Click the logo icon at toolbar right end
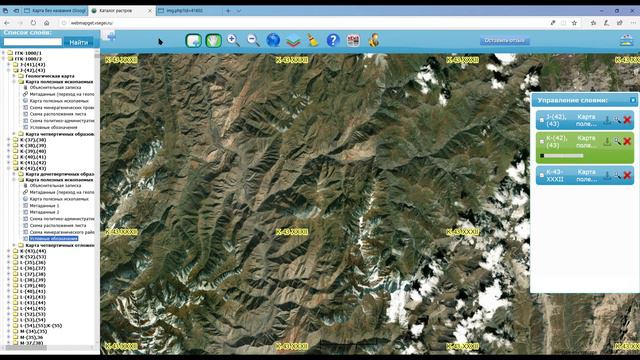640x360 pixels. pyautogui.click(x=626, y=40)
